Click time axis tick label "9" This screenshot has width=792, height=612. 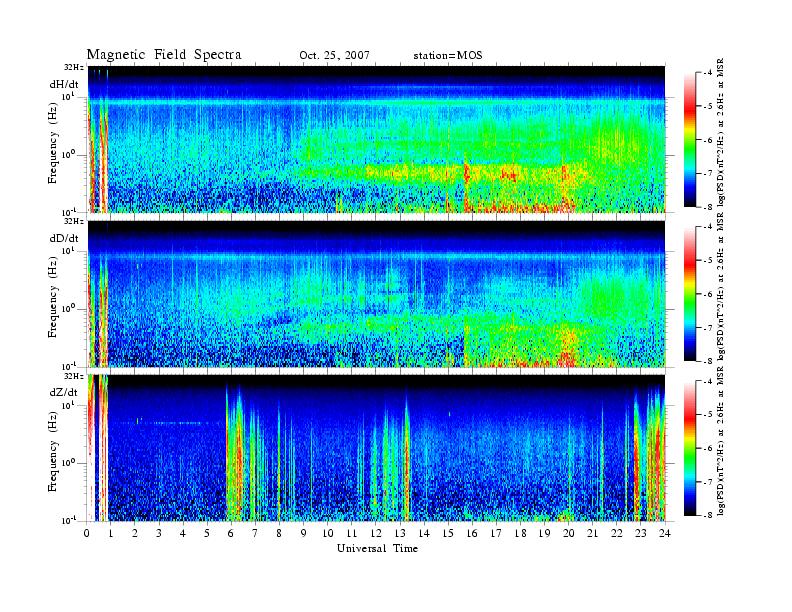coord(304,534)
